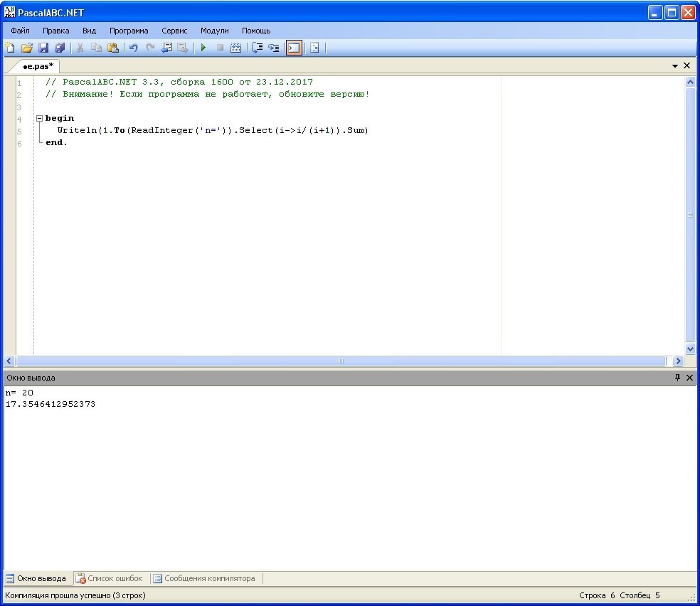Image resolution: width=700 pixels, height=606 pixels.
Task: Step into in the debugger
Action: tap(274, 48)
